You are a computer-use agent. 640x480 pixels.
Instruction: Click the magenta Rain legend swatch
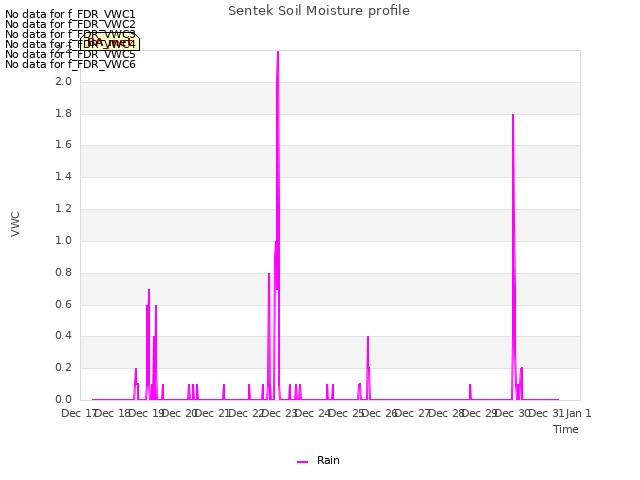(x=302, y=462)
